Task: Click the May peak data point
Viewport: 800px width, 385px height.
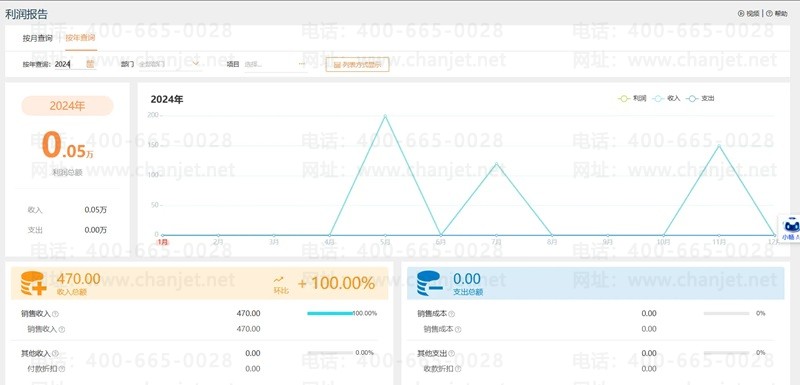Action: click(385, 116)
